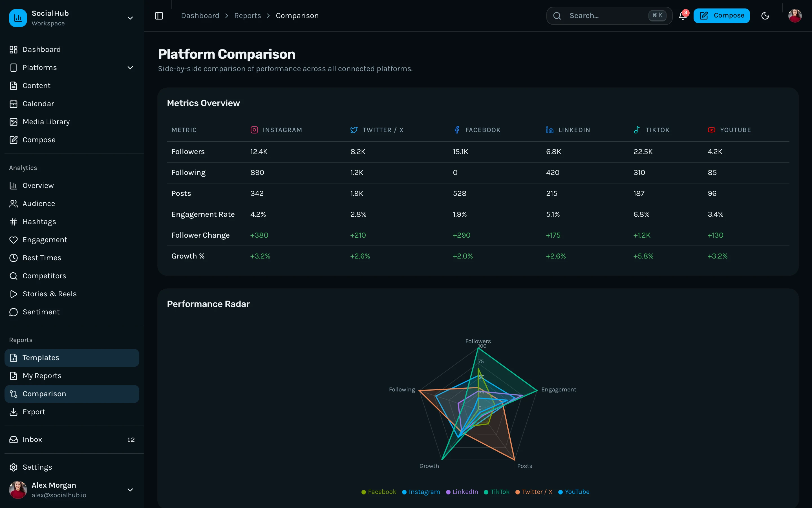Screen dimensions: 812x508
Task: Open Media Library
Action: click(72, 122)
